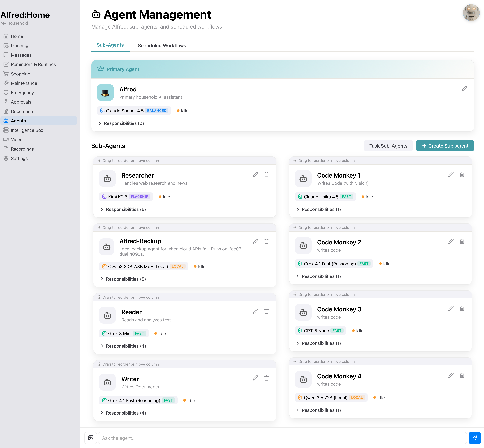The width and height of the screenshot is (484, 448).
Task: Expand Alfred's Responsibilities section
Action: [121, 123]
